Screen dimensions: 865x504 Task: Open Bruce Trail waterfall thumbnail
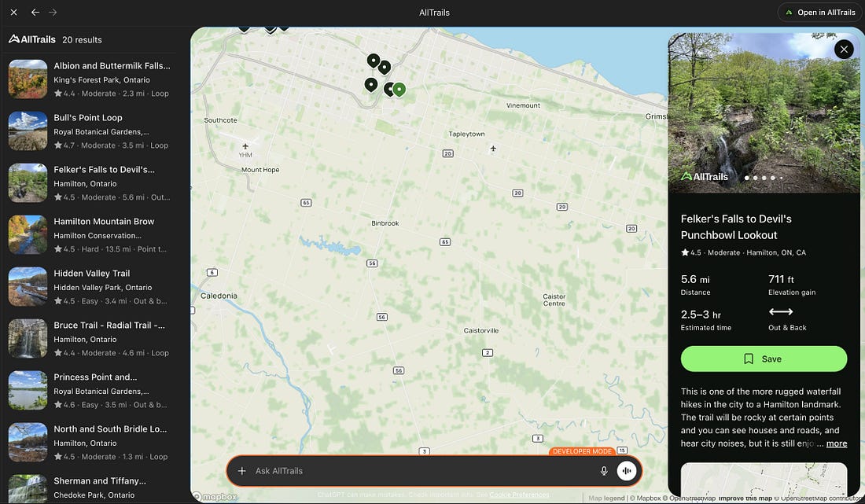[x=28, y=338]
